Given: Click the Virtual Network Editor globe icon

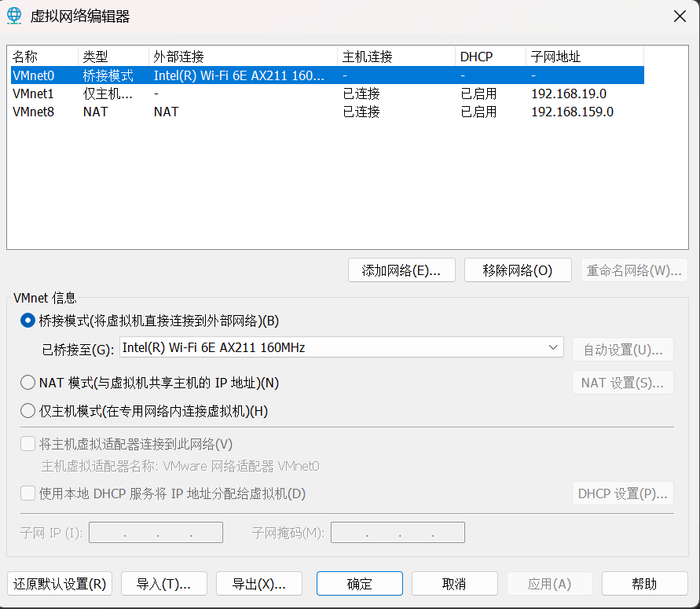Looking at the screenshot, I should pyautogui.click(x=14, y=16).
